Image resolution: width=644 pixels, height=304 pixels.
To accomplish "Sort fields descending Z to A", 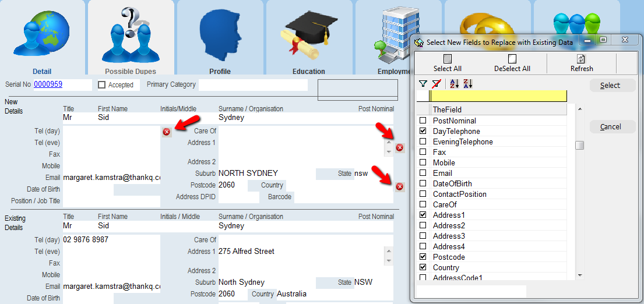I will tap(467, 84).
